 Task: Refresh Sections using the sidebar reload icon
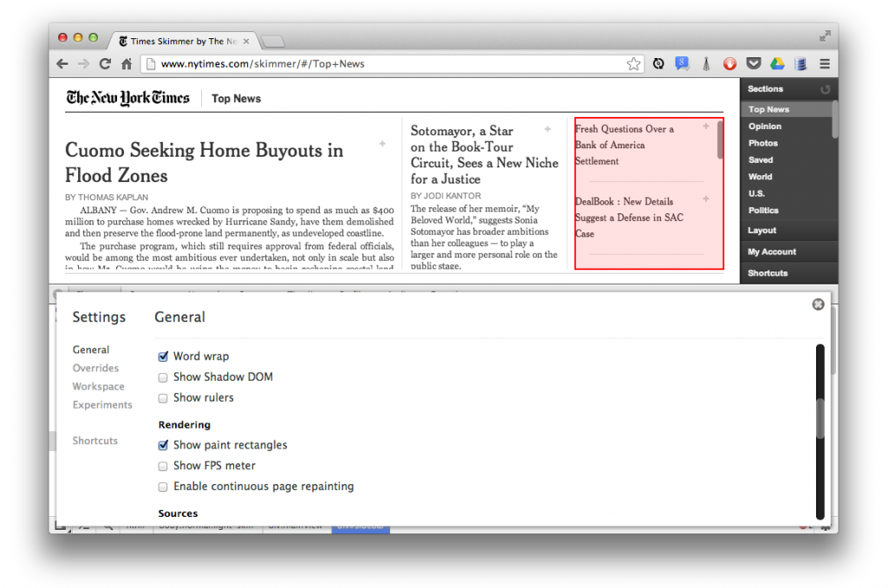coord(825,89)
